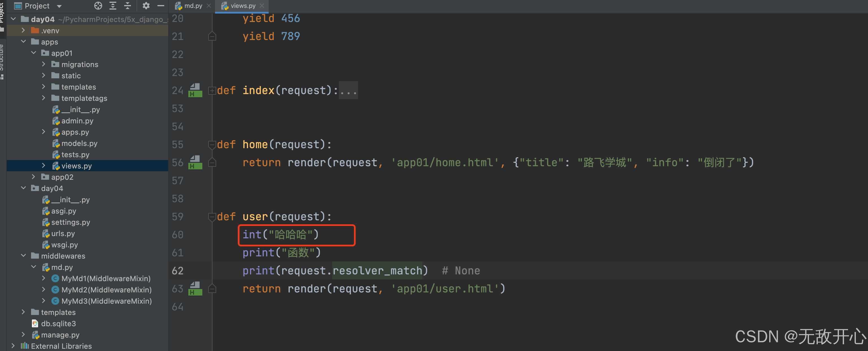Select the views.py tab in editor

[x=239, y=5]
